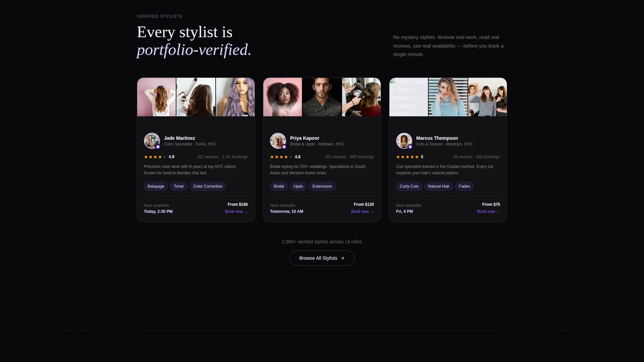Click the name Priya Kapoor
Screen dimensions: 644x362
coord(305,138)
